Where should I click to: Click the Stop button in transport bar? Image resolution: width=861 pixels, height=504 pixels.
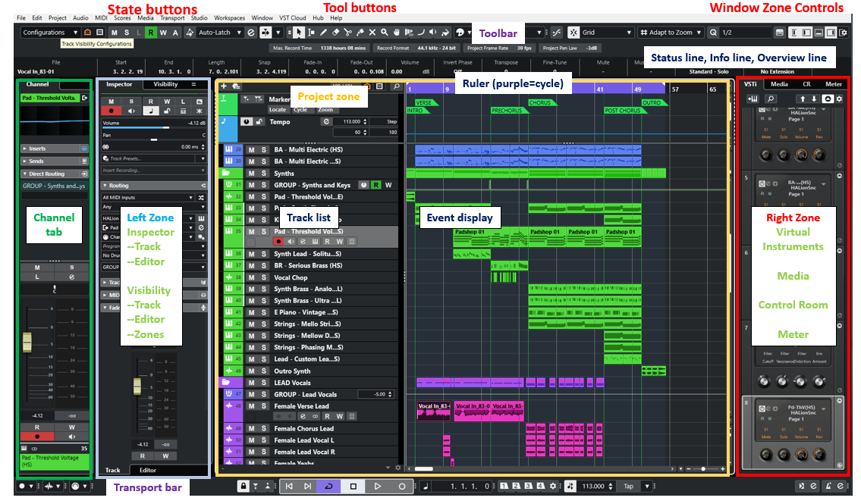[x=353, y=486]
